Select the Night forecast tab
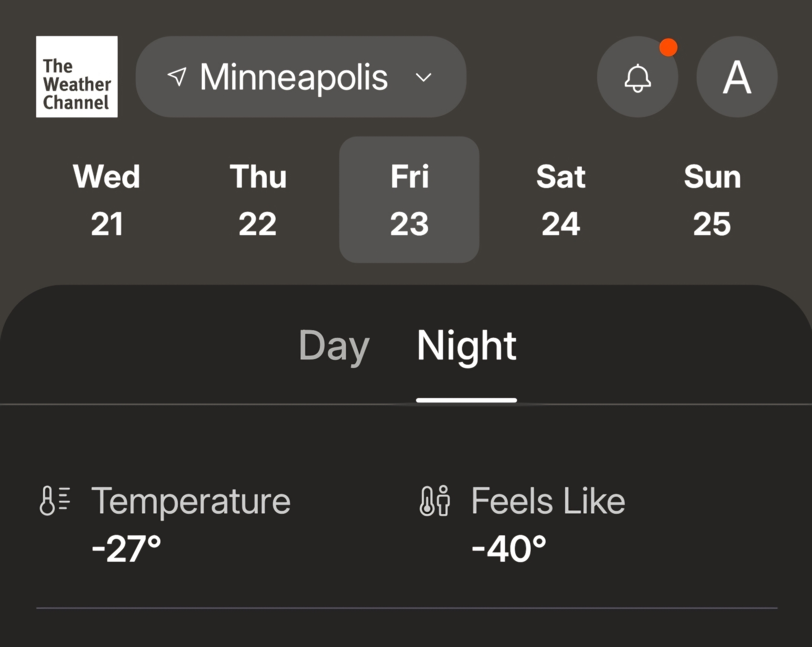The width and height of the screenshot is (812, 647). [466, 346]
